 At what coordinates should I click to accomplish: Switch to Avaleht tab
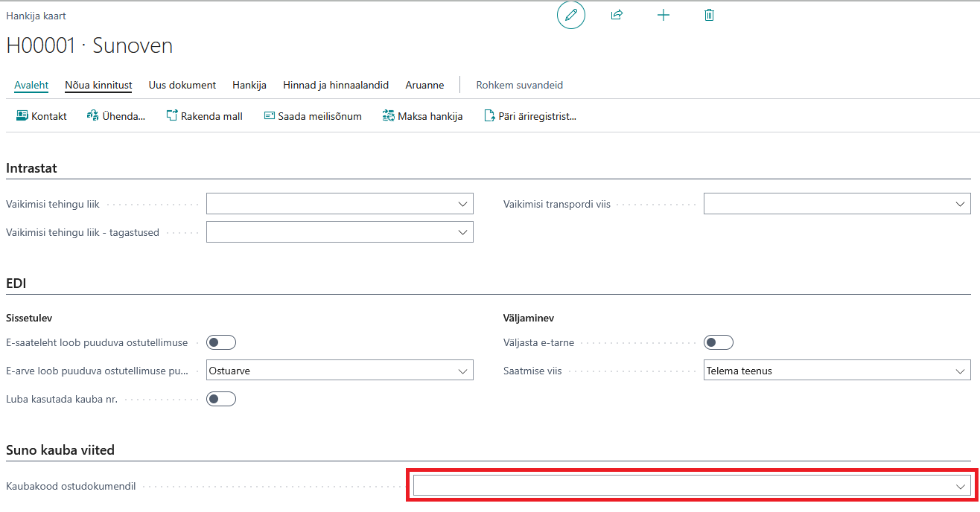pos(31,85)
